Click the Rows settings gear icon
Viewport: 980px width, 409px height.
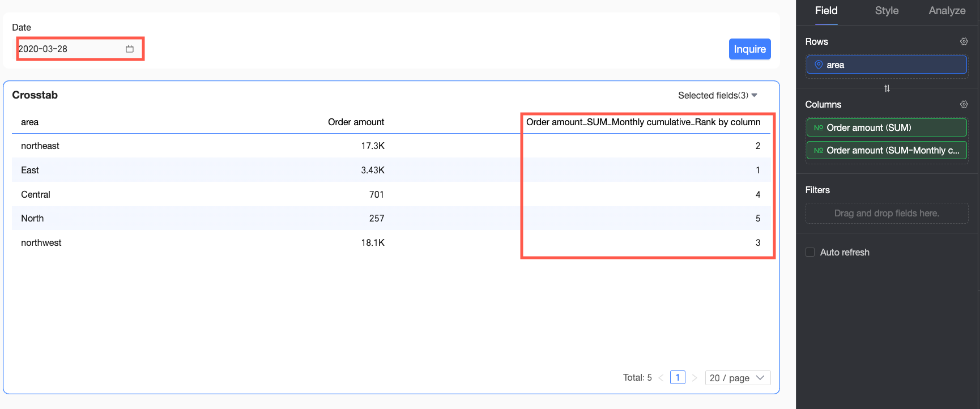pyautogui.click(x=964, y=41)
